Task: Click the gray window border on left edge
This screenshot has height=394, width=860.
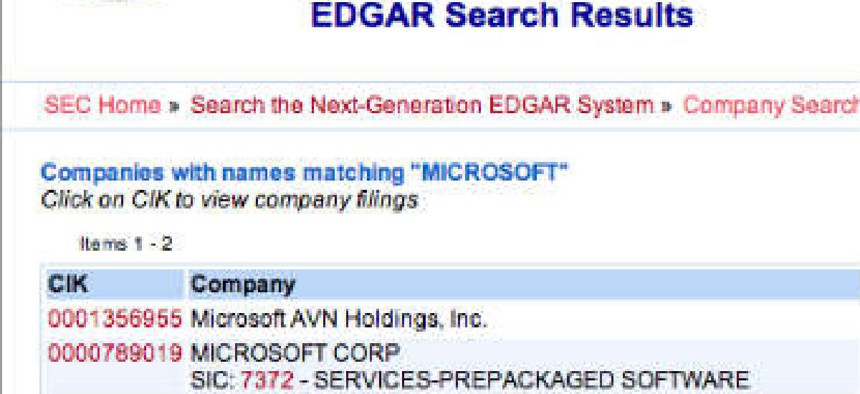Action: (2, 197)
